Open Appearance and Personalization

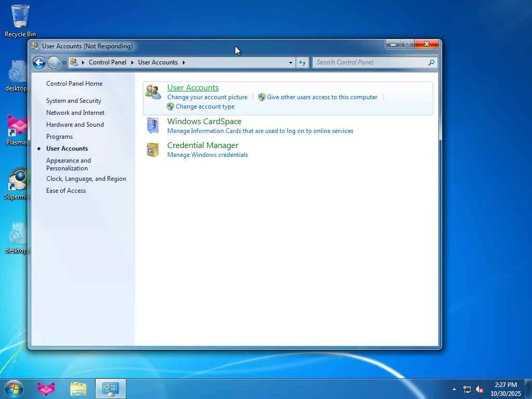(69, 164)
